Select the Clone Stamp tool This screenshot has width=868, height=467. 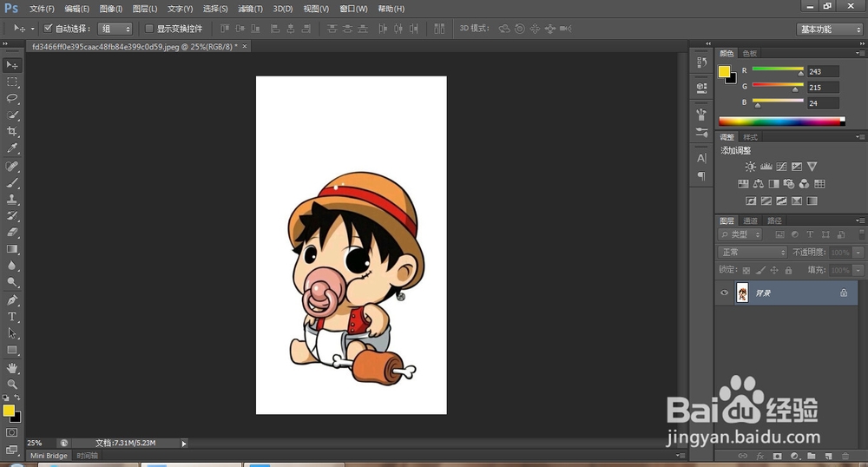11,200
